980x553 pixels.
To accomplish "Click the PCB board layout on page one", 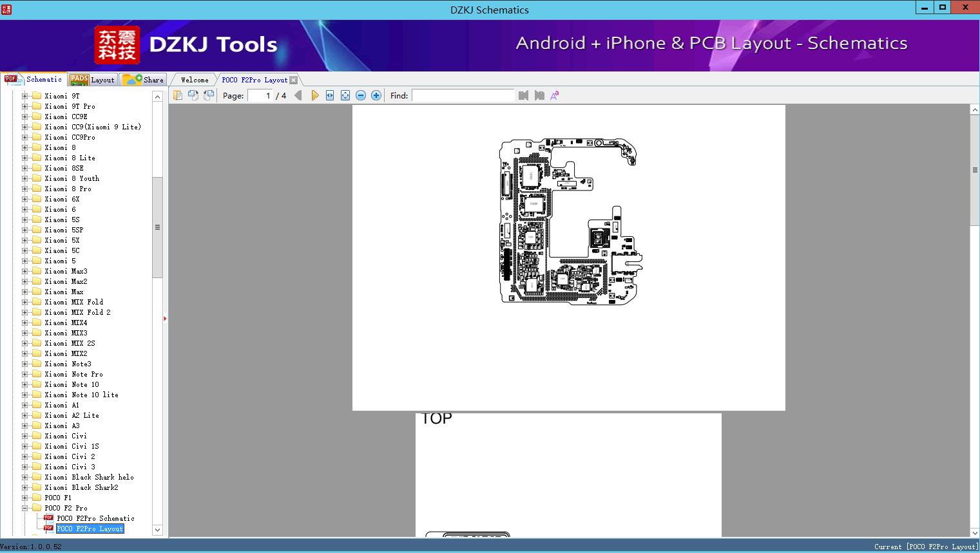I will 572,220.
